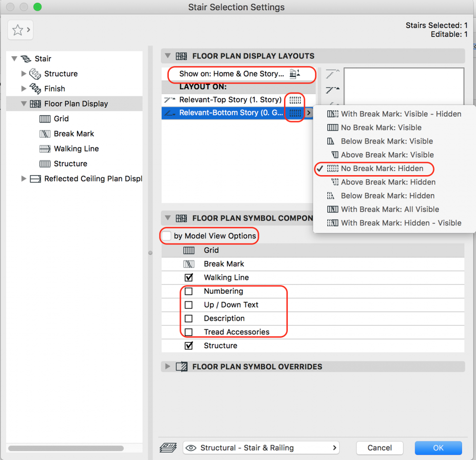Click the lower stair preview icon beside the preview box

click(333, 90)
